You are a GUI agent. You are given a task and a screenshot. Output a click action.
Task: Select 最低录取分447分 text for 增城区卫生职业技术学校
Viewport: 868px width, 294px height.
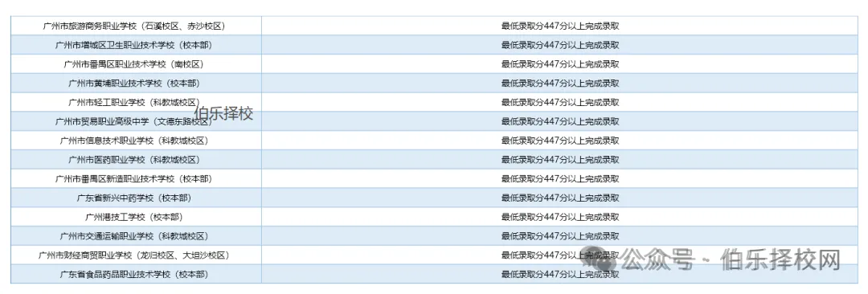tap(559, 45)
